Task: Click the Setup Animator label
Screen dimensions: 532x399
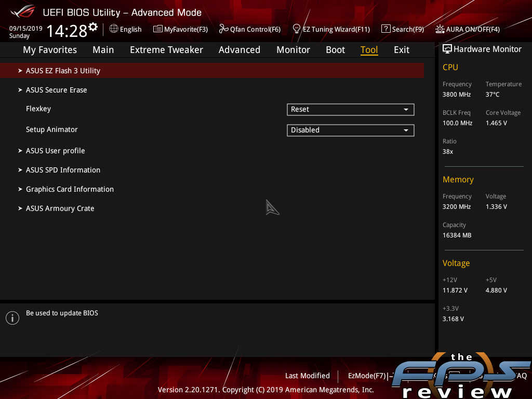Action: click(x=52, y=129)
